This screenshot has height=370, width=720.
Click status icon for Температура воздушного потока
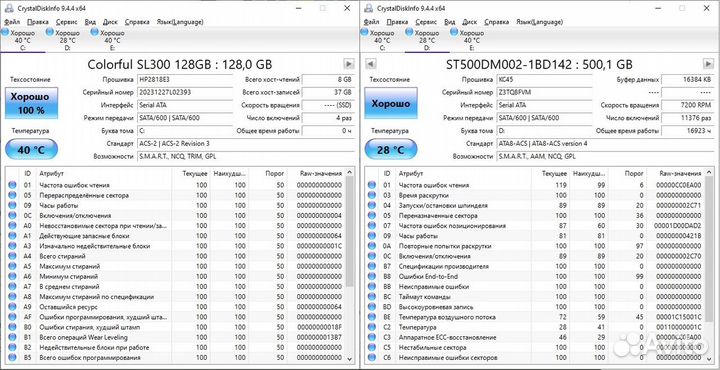[371, 317]
